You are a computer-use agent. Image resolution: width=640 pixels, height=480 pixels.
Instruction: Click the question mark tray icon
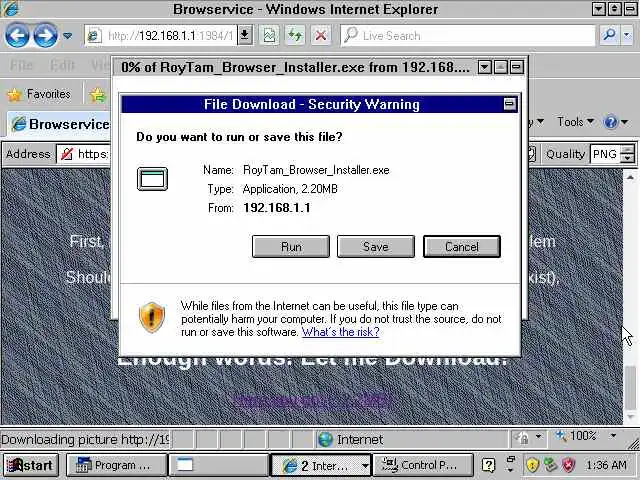coord(488,465)
